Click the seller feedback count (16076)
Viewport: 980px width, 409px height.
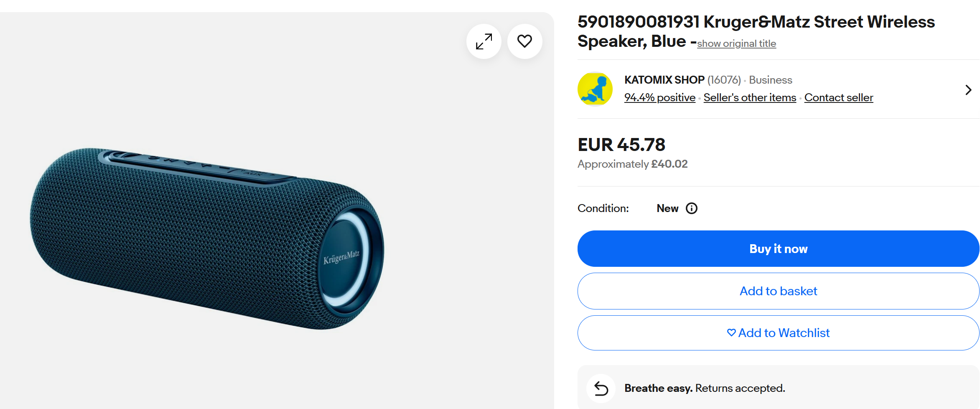(x=724, y=80)
